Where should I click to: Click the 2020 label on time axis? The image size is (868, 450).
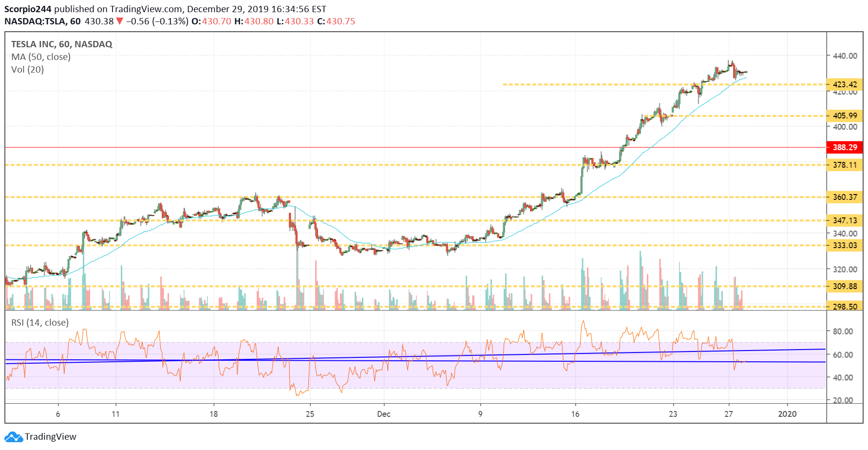tap(787, 414)
